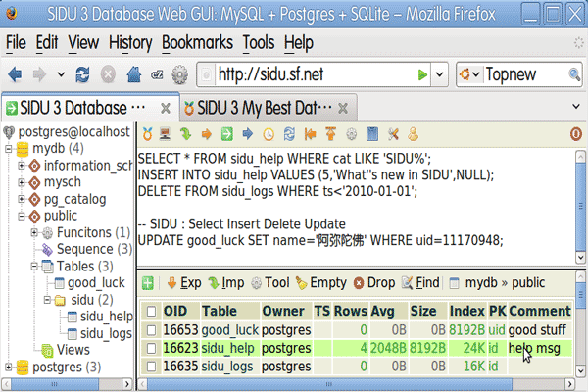Click the user account icon in SIDU toolbar

click(414, 133)
